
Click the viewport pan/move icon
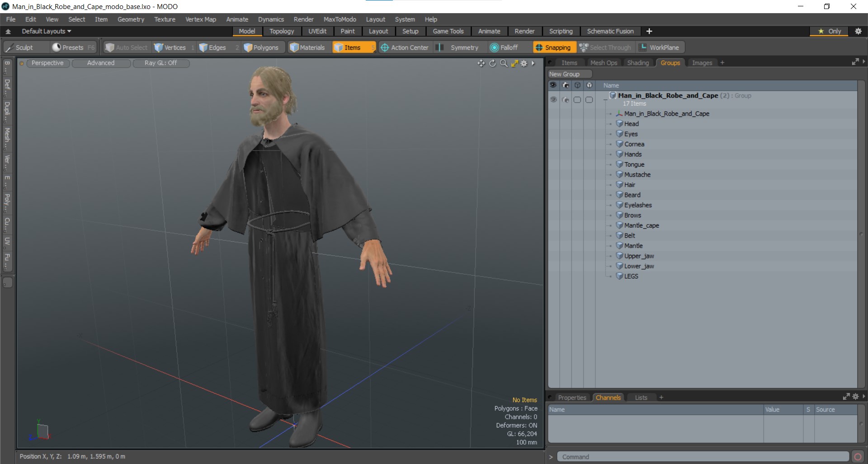coord(481,63)
